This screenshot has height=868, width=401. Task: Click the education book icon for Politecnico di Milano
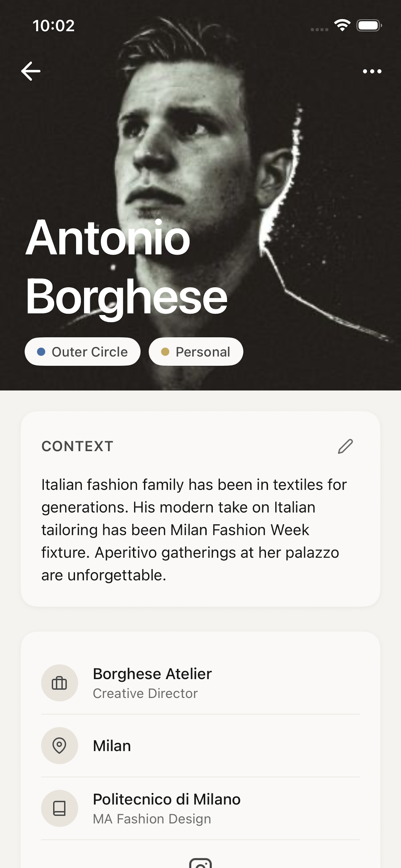[x=60, y=808]
